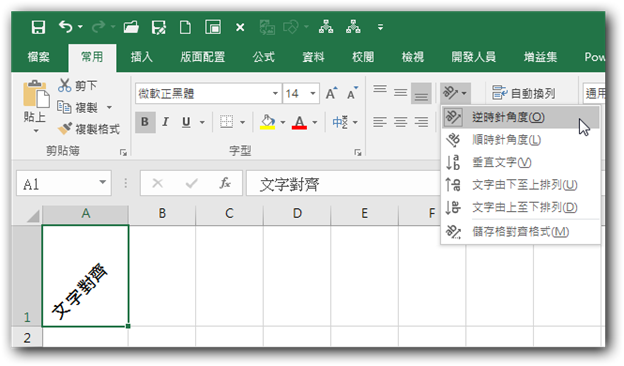
Task: Click the increase font size icon
Action: coord(331,93)
